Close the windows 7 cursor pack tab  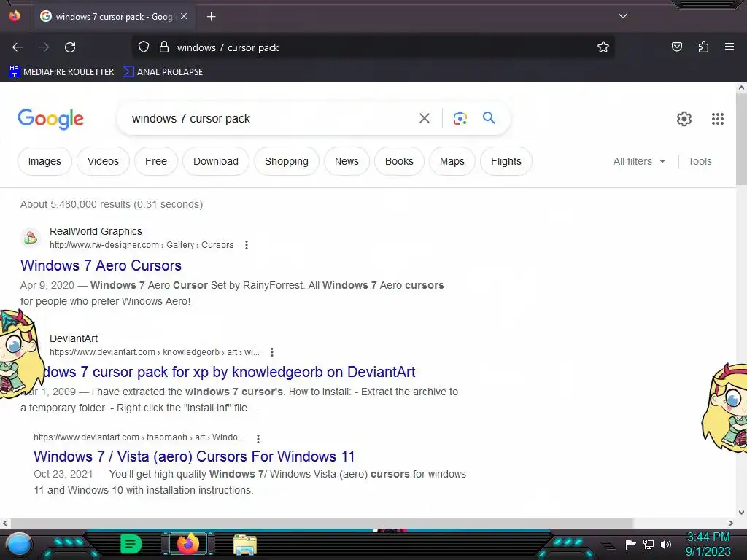point(184,16)
